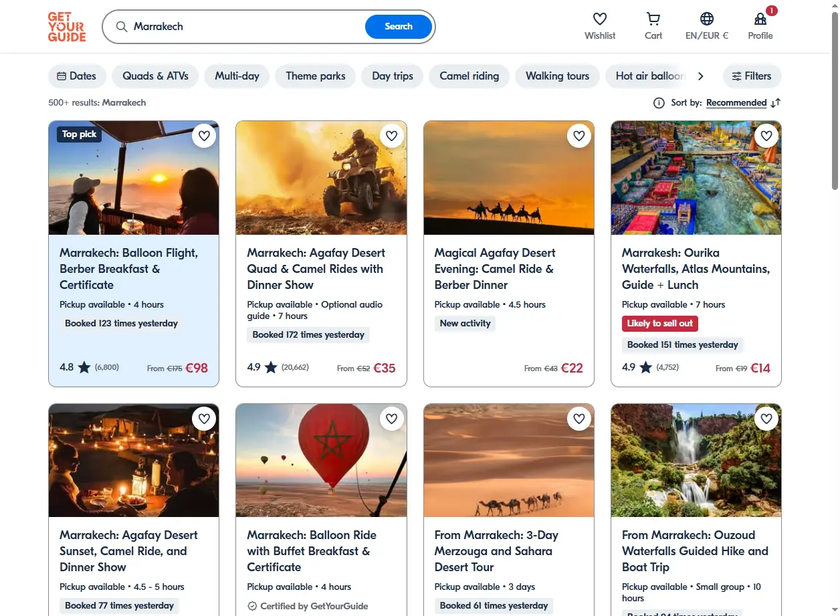Viewport: 840px width, 616px height.
Task: Open the Dates filter chip
Action: 77,76
